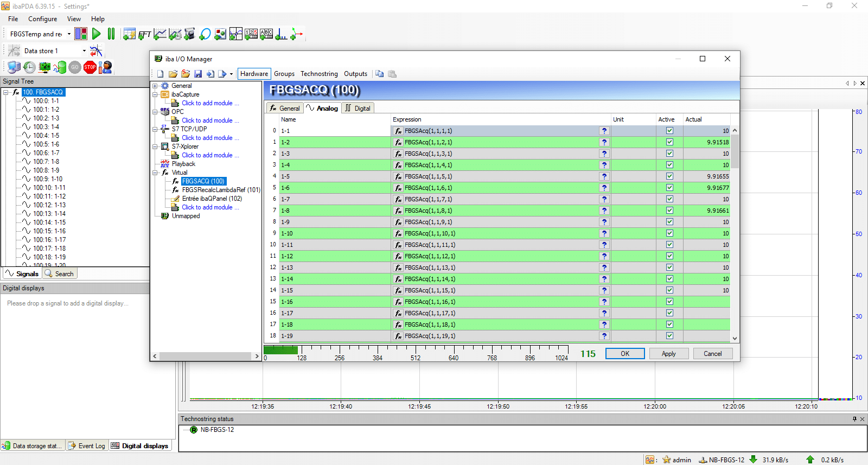Click the fx expression builder for row 1-5
Viewport: 868px width, 465px height.
coord(398,176)
